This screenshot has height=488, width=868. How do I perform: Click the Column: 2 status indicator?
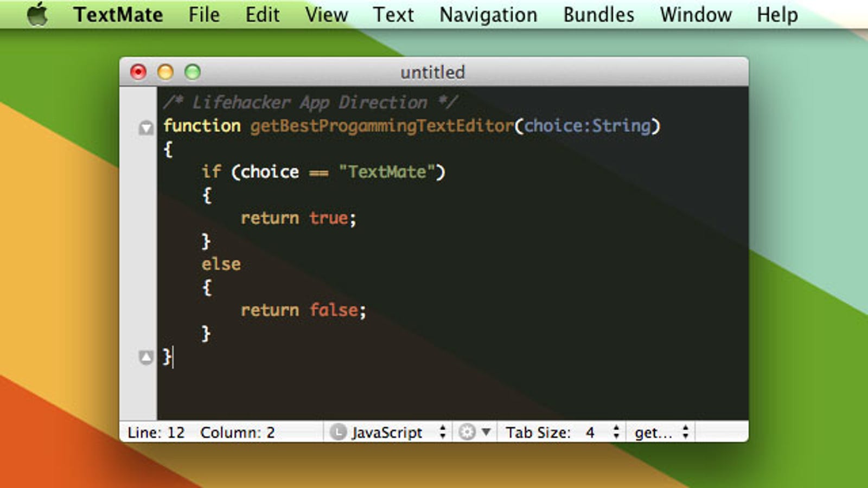coord(237,432)
